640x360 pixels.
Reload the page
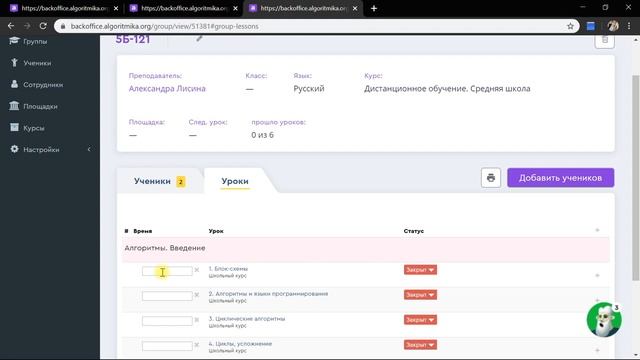tap(43, 26)
